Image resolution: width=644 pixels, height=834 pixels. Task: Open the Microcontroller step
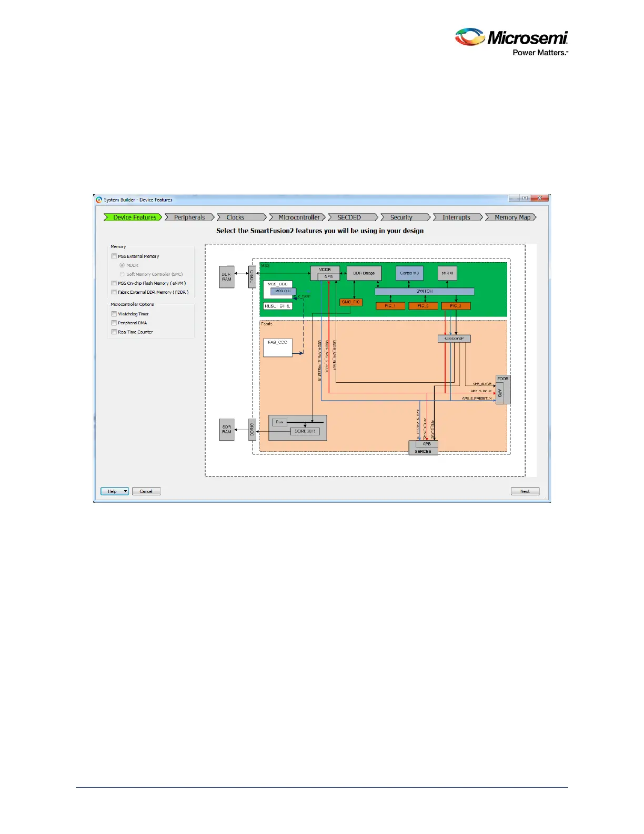(x=297, y=217)
